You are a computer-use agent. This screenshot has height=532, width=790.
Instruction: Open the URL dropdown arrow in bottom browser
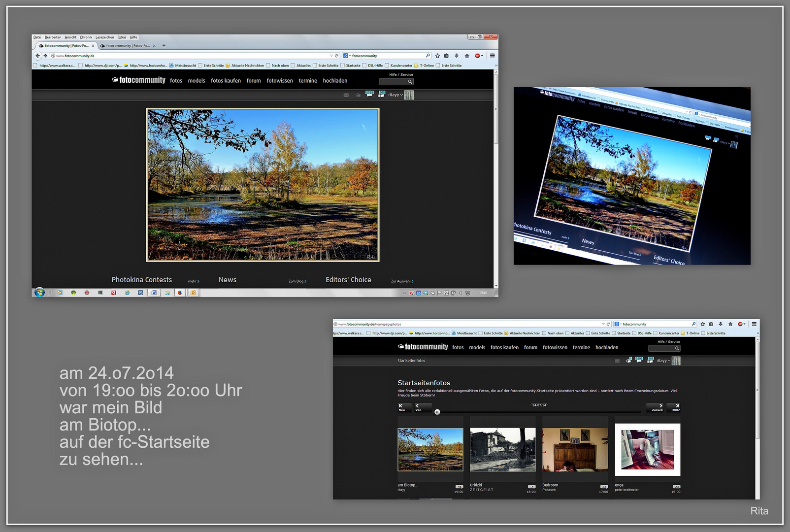click(603, 324)
